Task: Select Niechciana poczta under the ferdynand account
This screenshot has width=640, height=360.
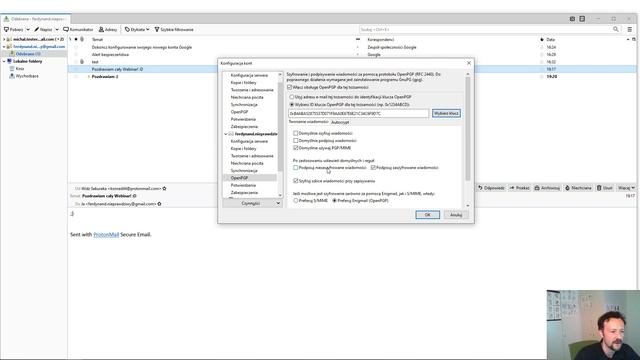Action: point(247,163)
